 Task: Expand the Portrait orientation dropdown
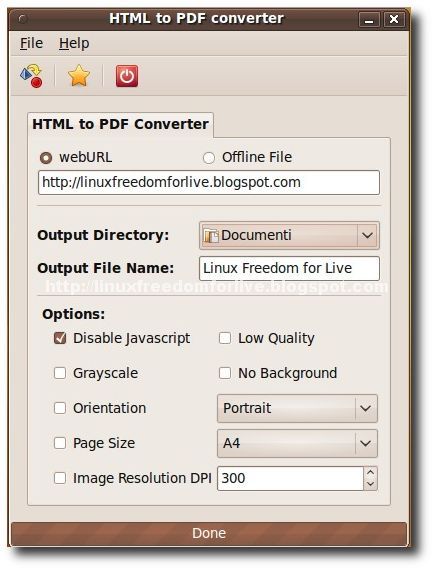[297, 408]
